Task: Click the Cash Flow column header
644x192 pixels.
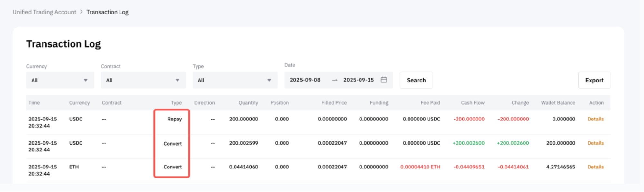Action: 472,103
